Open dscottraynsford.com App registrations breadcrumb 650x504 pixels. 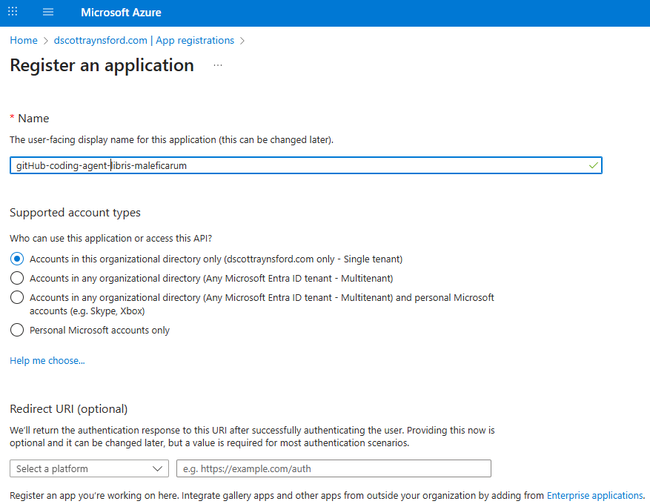coord(144,40)
